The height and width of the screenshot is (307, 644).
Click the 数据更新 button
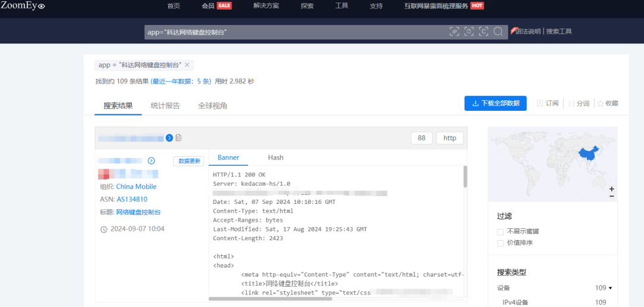[188, 162]
